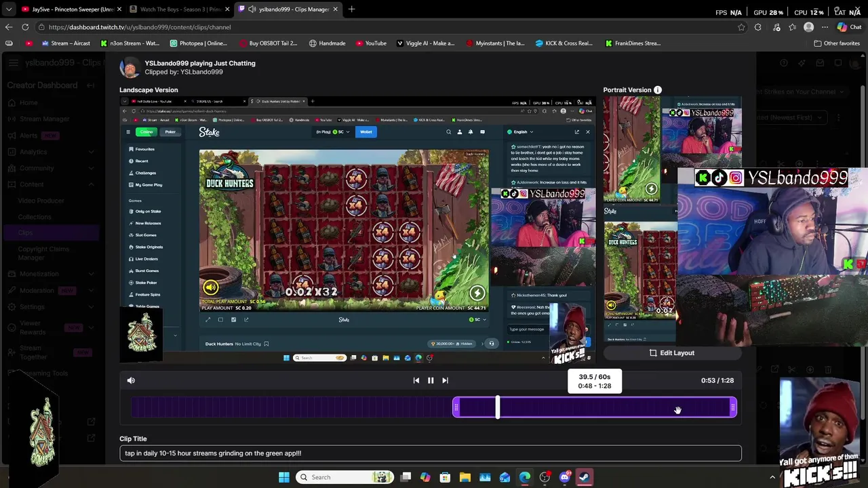The image size is (868, 488).
Task: Pause the clip playback
Action: tap(431, 380)
